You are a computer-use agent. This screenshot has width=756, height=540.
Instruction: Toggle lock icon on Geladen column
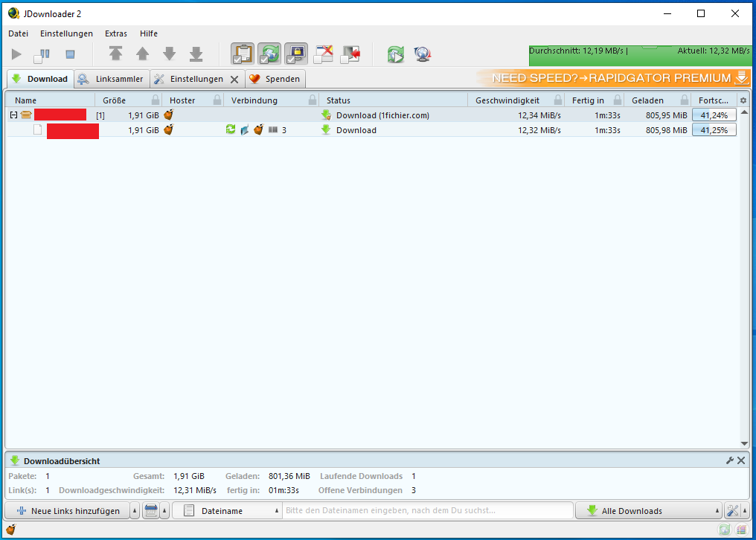click(x=685, y=100)
